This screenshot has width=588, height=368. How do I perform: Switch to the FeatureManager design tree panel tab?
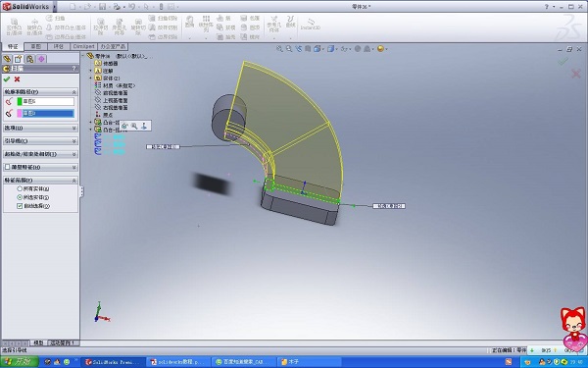pos(8,59)
